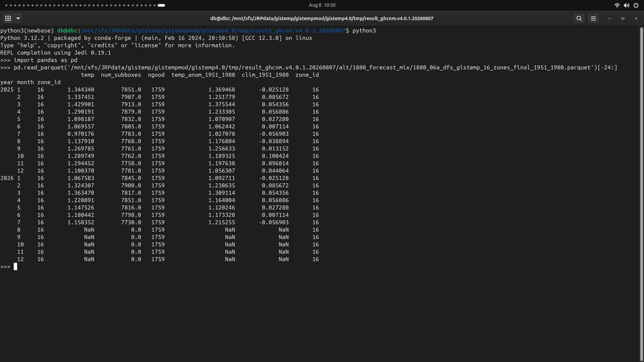The image size is (644, 362).
Task: Click the 'REPL completion using Jedi 0.19.1' line
Action: (x=56, y=53)
